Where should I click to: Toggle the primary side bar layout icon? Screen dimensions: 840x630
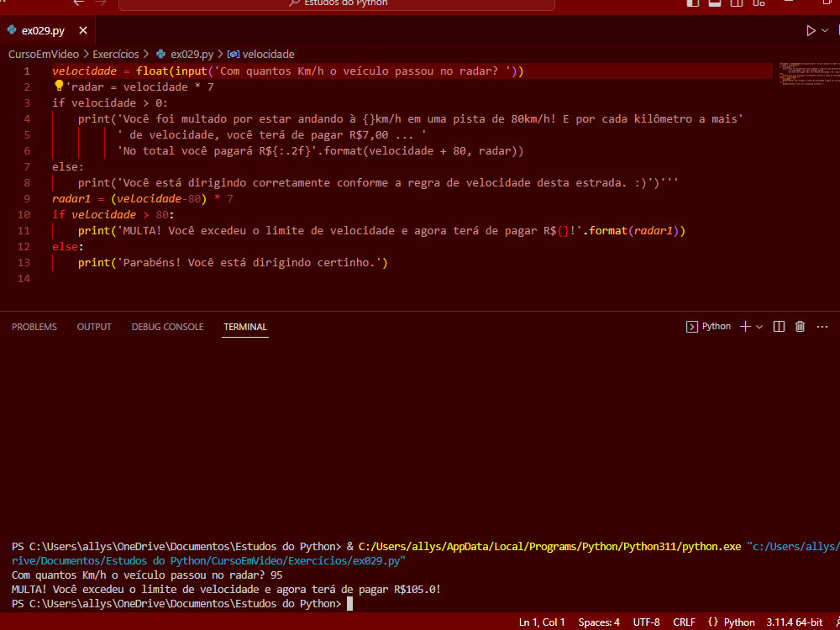coord(693,3)
